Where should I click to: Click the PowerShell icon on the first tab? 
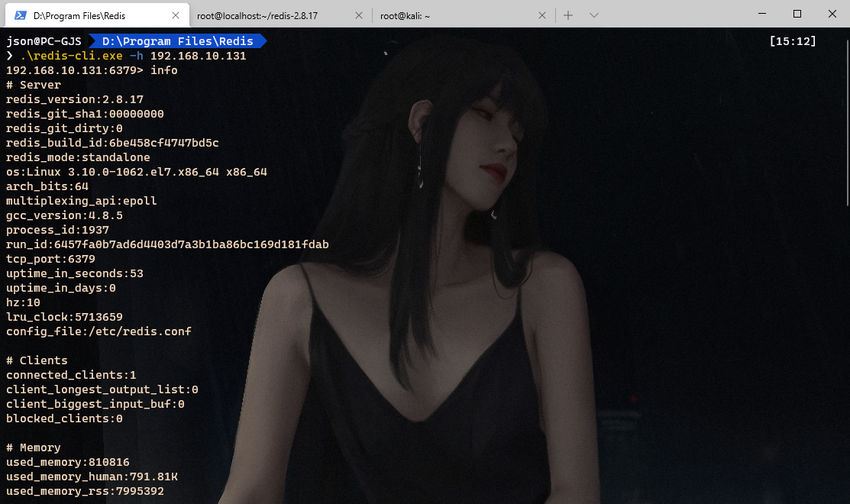tap(21, 15)
